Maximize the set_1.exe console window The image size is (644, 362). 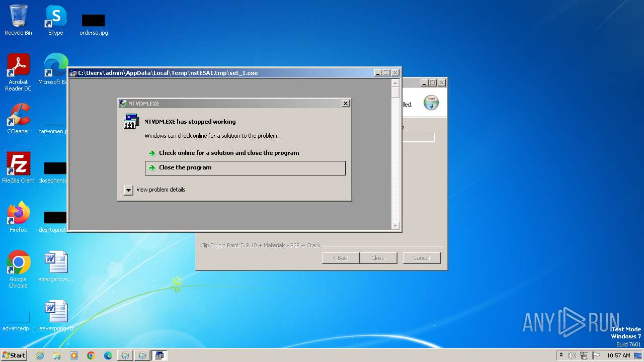coord(386,73)
